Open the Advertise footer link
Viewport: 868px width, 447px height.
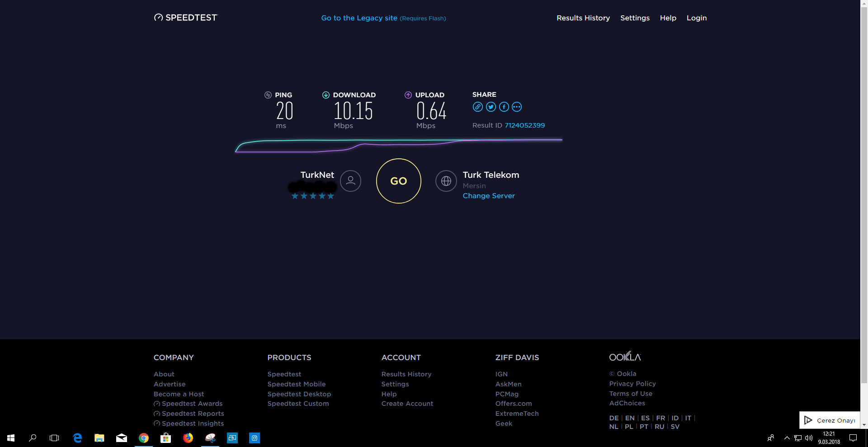point(170,384)
